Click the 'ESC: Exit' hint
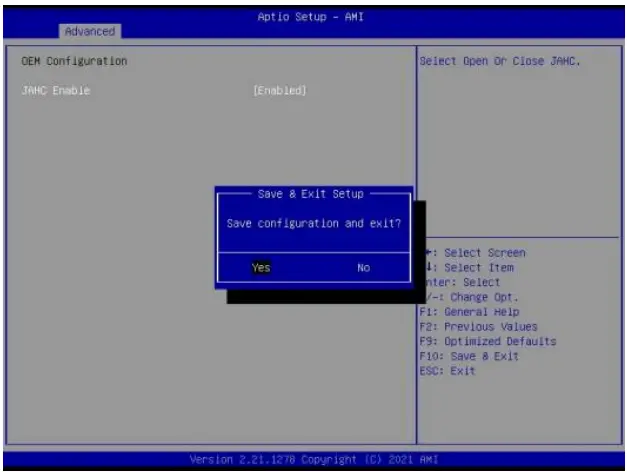This screenshot has width=627, height=472. click(x=447, y=371)
